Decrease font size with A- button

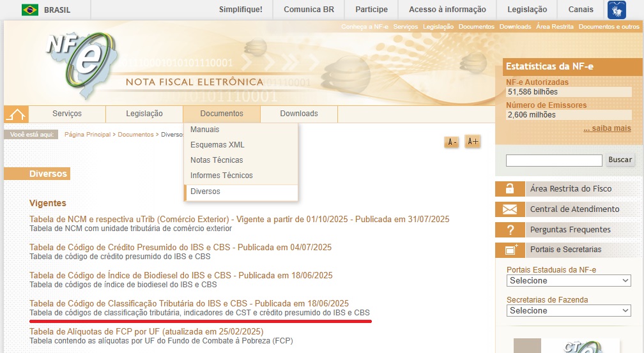pyautogui.click(x=452, y=142)
